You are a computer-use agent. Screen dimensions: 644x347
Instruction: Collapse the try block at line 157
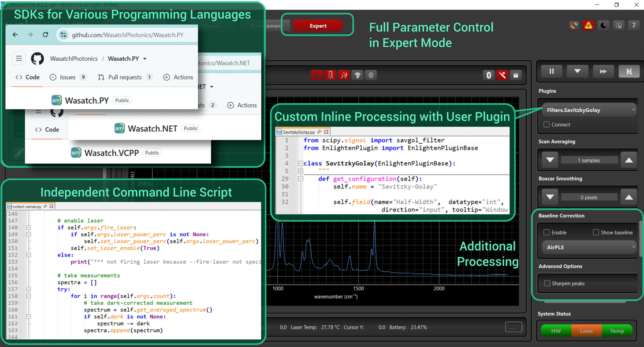tap(29, 289)
